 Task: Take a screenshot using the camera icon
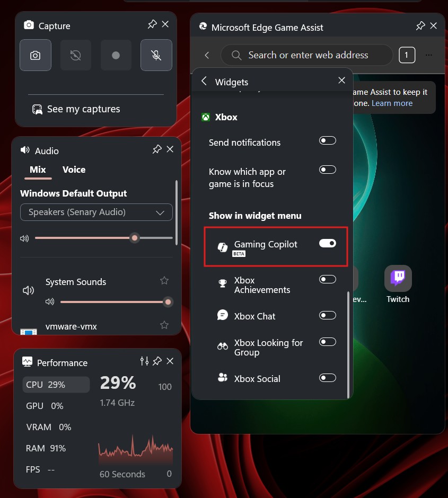click(35, 55)
